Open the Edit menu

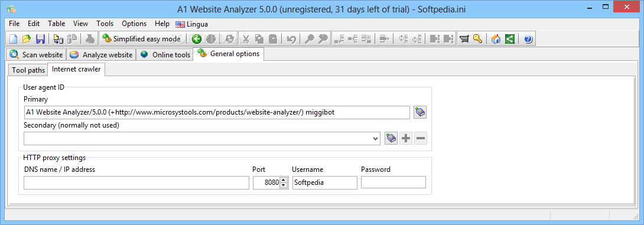[34, 24]
